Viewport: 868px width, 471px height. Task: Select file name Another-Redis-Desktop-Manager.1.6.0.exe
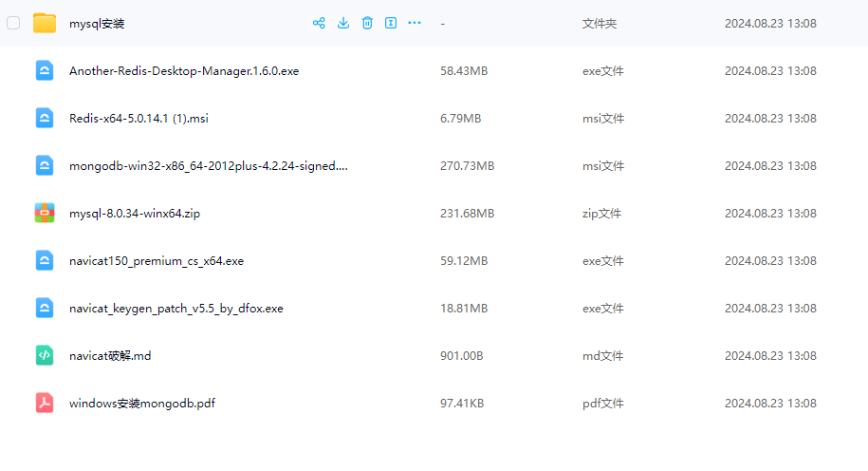pyautogui.click(x=184, y=71)
